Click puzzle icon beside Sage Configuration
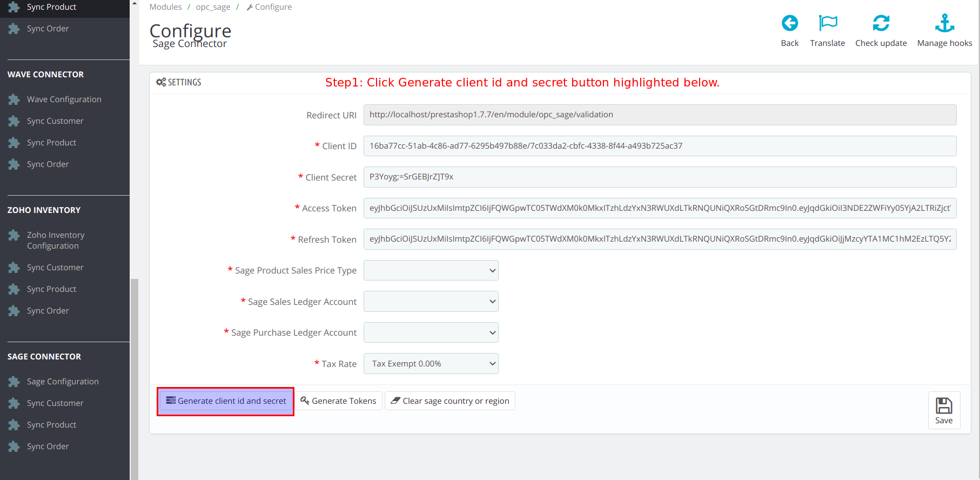This screenshot has width=980, height=480. (14, 382)
